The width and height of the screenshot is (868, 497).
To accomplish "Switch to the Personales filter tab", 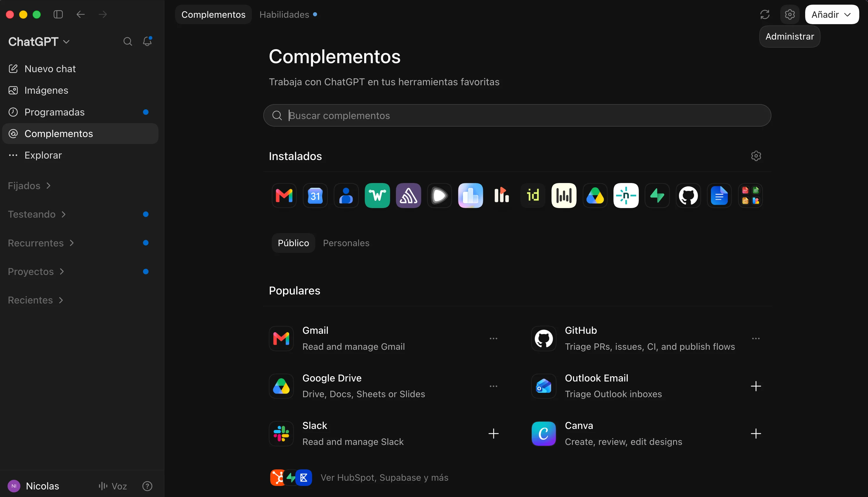I will click(346, 243).
